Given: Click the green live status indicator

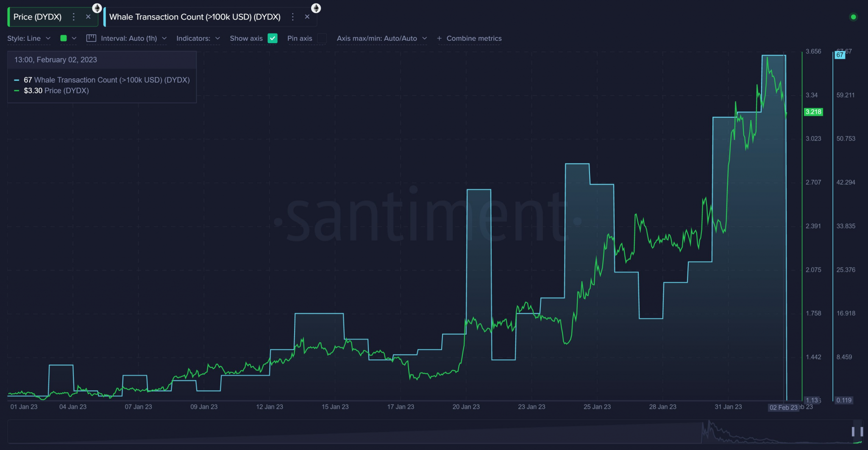Looking at the screenshot, I should point(854,17).
